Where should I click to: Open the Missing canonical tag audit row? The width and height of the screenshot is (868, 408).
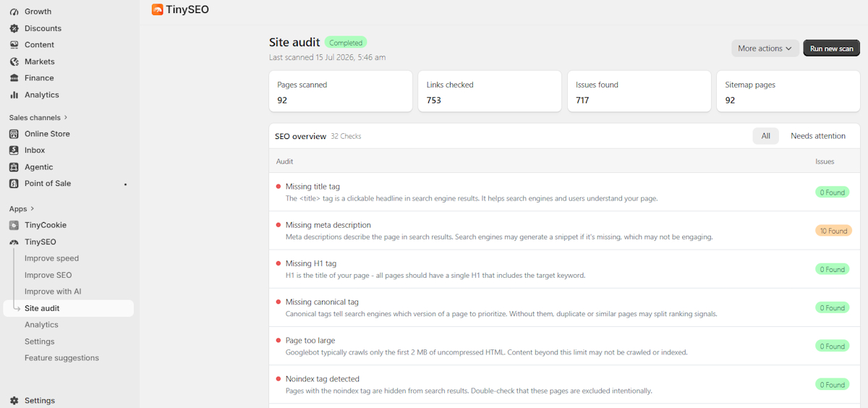pos(564,307)
